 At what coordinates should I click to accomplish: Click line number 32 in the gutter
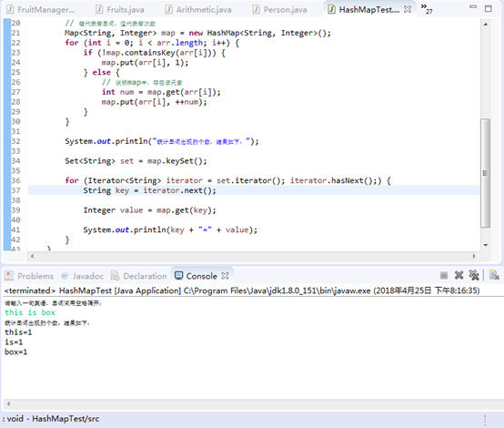(15, 141)
